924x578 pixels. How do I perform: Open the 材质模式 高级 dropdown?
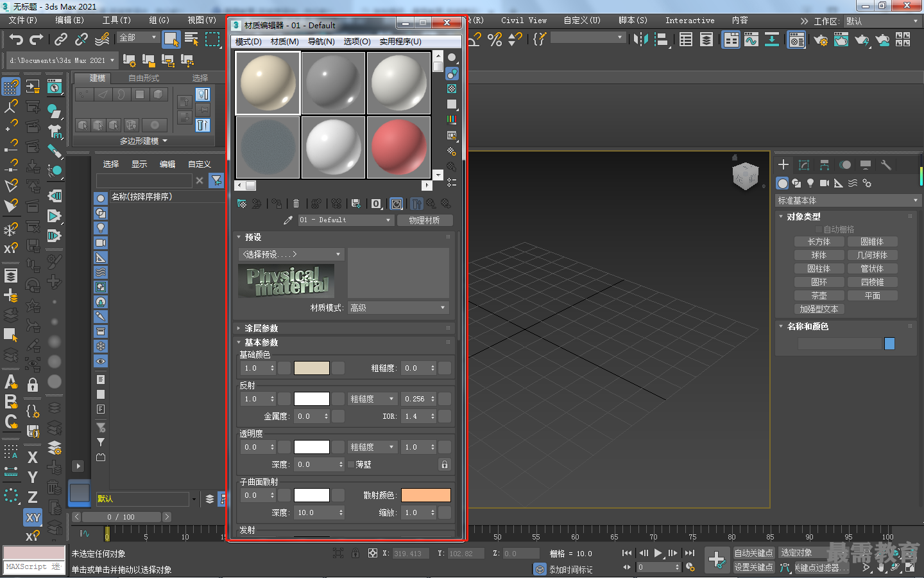point(398,308)
